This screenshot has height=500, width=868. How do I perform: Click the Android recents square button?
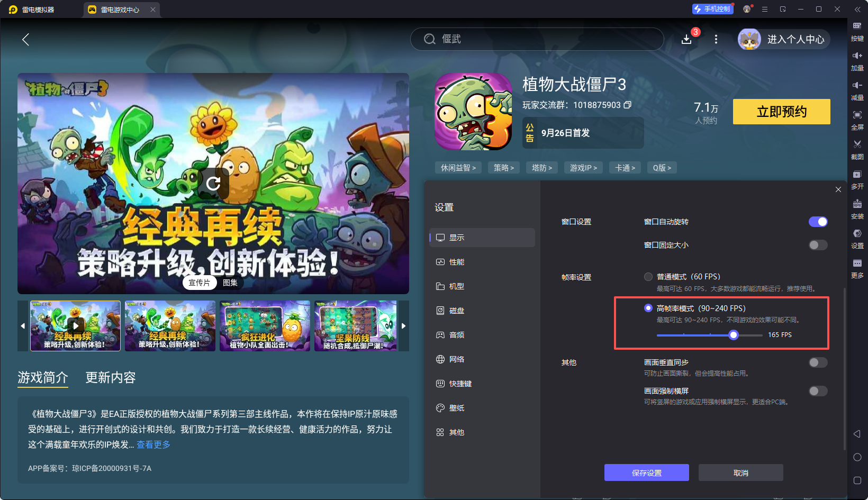click(x=857, y=480)
